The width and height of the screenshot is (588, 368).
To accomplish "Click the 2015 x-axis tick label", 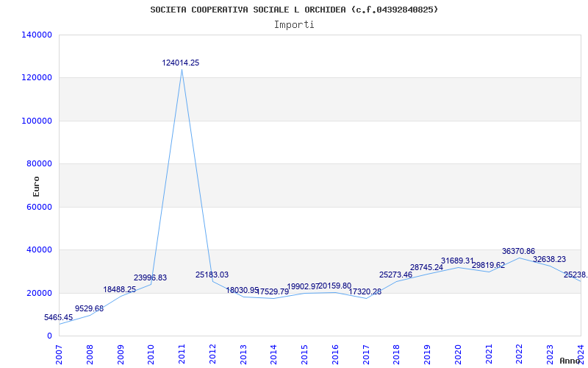I will click(304, 355).
